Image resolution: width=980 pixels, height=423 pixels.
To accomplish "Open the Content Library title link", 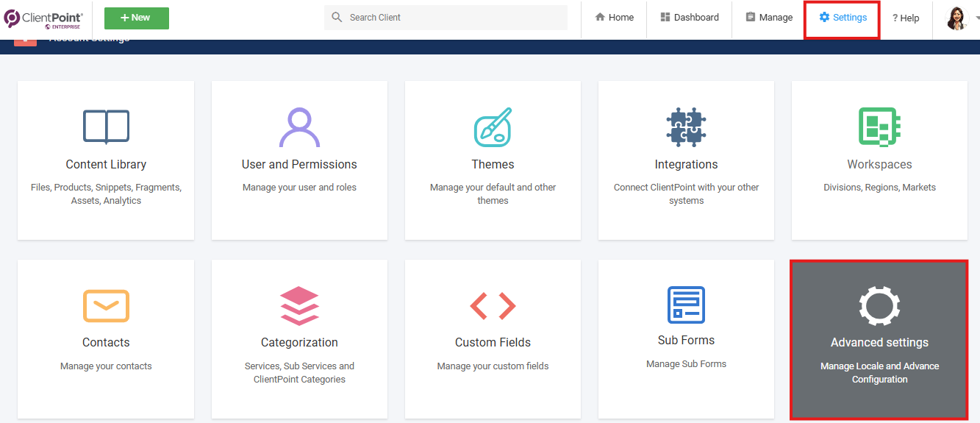I will point(106,164).
